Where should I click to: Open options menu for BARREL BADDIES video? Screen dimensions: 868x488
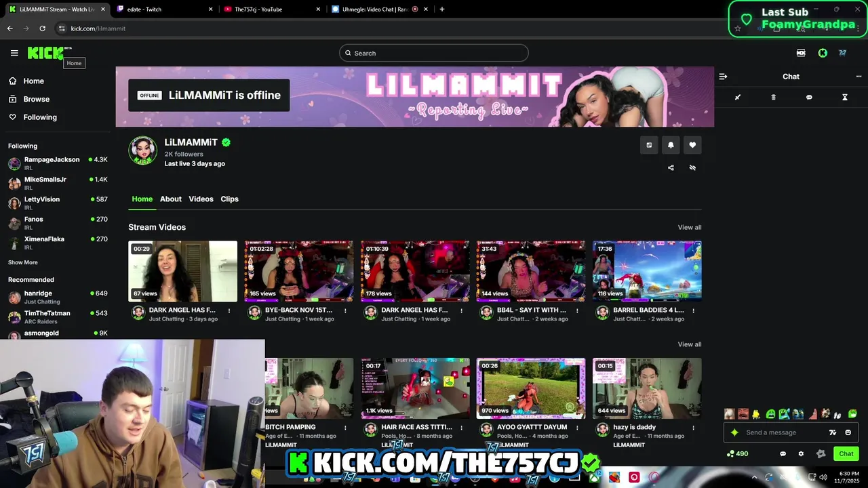[x=693, y=310]
